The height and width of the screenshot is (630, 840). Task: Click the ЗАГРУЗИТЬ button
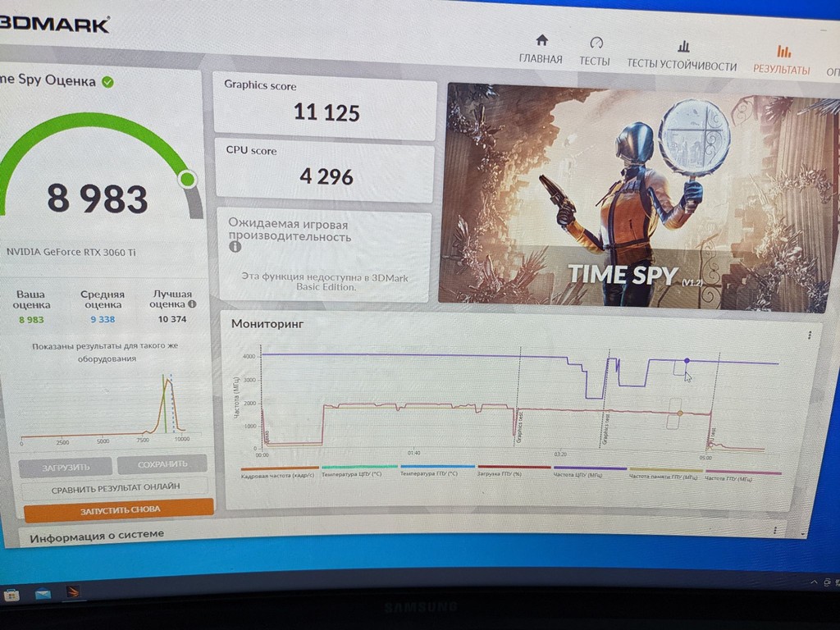66,468
